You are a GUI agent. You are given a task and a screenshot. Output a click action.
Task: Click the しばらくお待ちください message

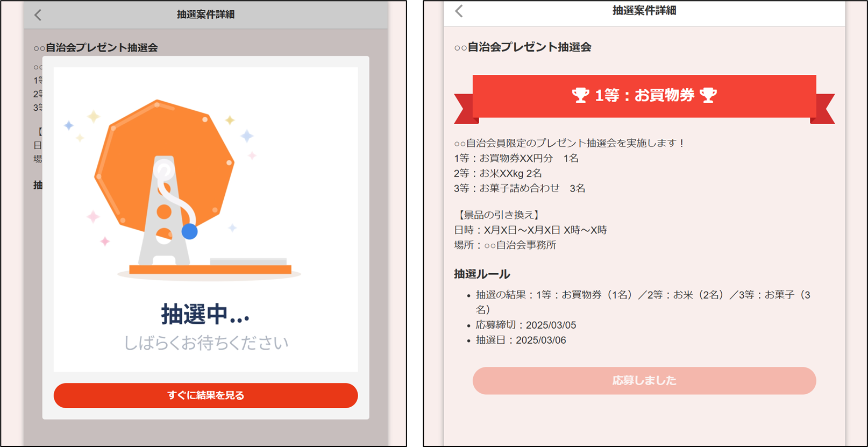click(x=206, y=343)
